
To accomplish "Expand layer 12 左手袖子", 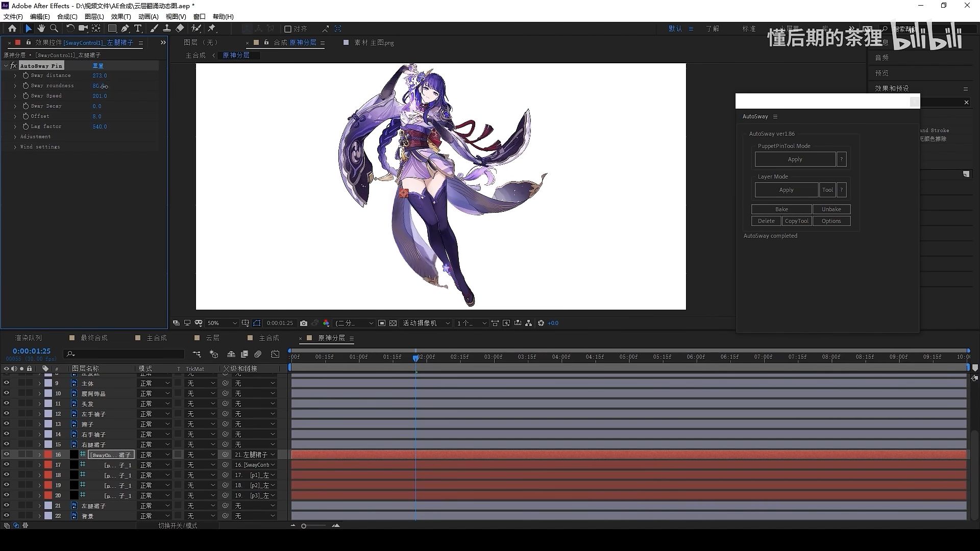I will pyautogui.click(x=39, y=414).
